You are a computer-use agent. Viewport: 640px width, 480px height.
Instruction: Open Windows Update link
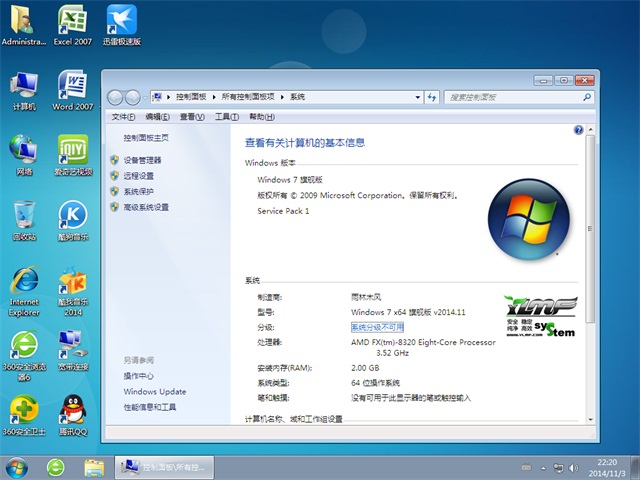pyautogui.click(x=155, y=391)
